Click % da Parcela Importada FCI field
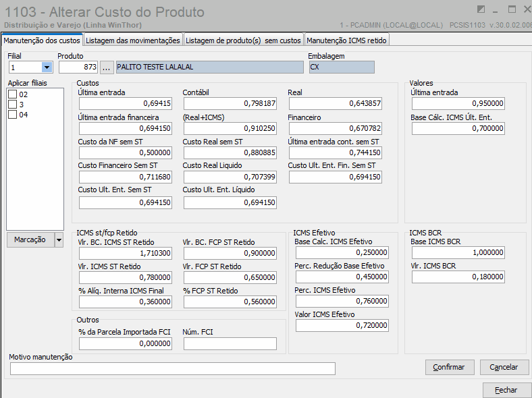Viewport: 532px width, 398px height. 126,344
